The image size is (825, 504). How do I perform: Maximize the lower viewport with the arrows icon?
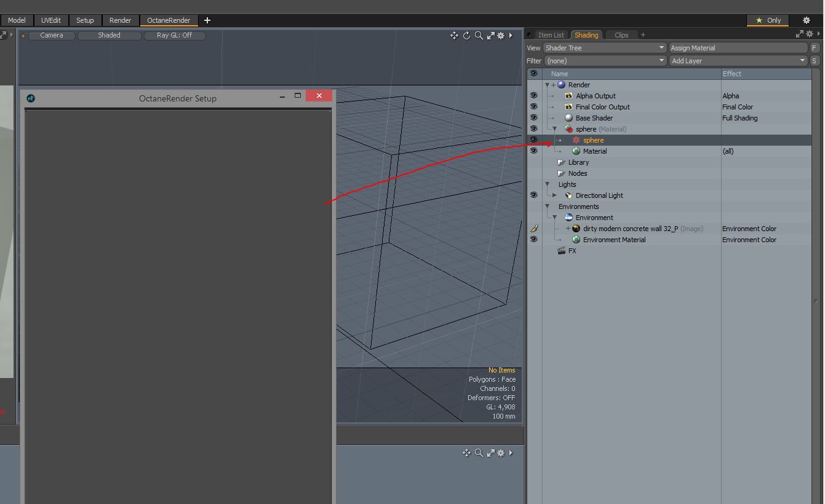(491, 453)
